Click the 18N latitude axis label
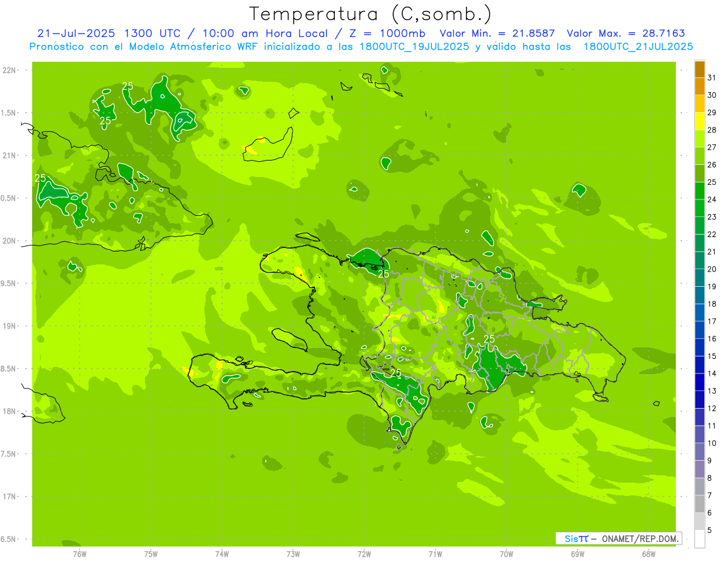 10,411
